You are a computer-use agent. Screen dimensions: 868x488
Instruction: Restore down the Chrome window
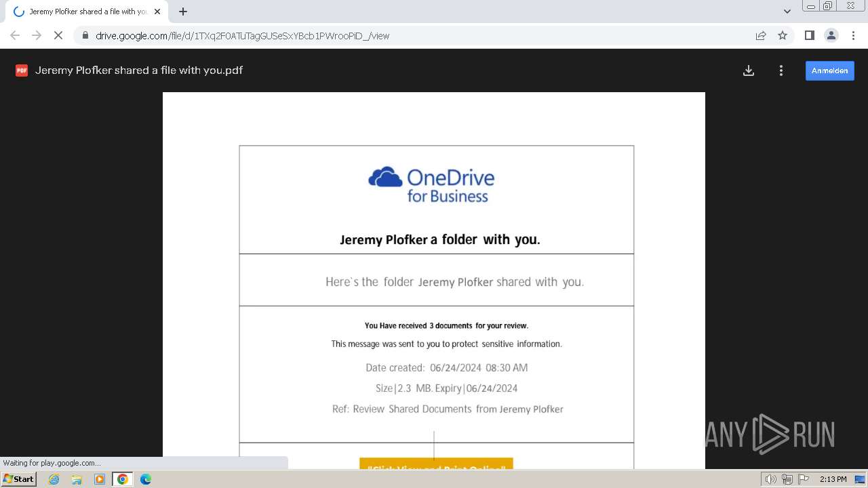(x=828, y=6)
